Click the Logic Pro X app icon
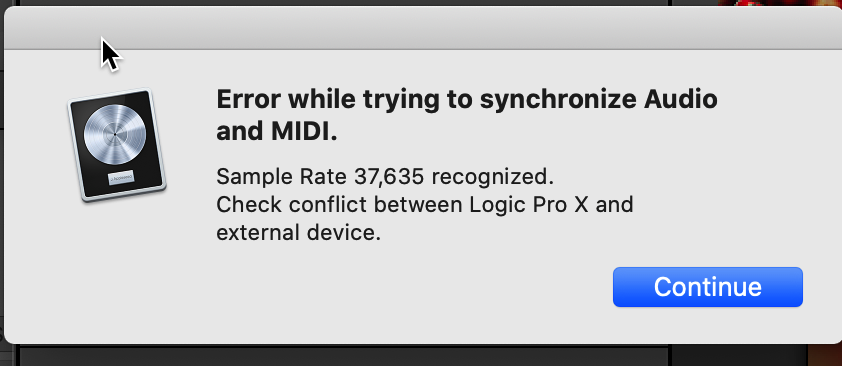This screenshot has height=366, width=842. pos(117,145)
